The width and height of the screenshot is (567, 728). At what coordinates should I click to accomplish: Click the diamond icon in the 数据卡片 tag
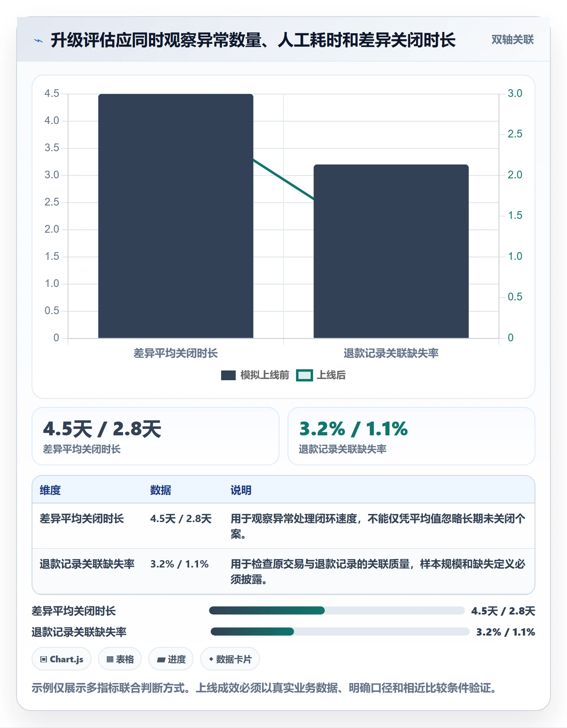pos(211,659)
